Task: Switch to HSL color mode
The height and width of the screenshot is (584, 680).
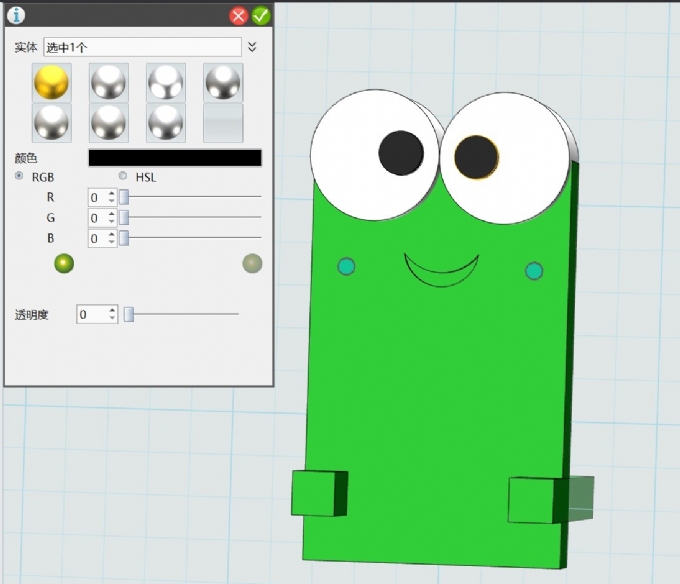Action: point(123,177)
